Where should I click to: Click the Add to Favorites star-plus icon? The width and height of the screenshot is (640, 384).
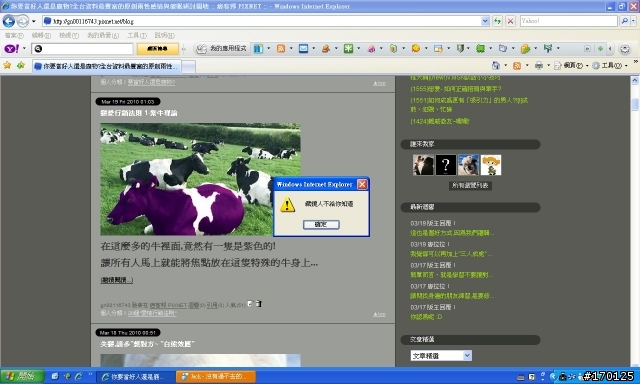(x=21, y=65)
